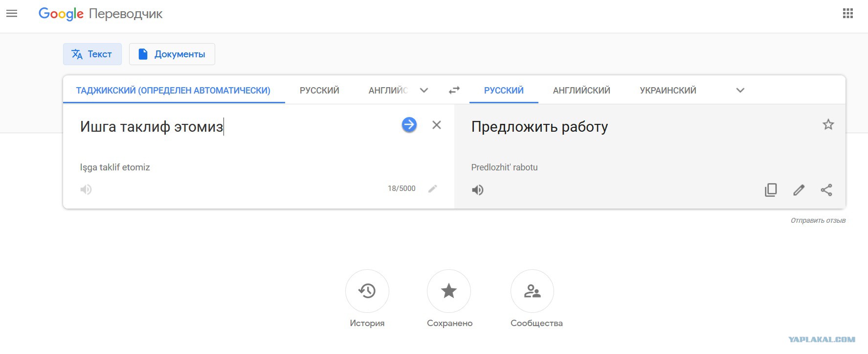Viewport: 868px width, 354px height.
Task: Listen to the source text
Action: (86, 189)
